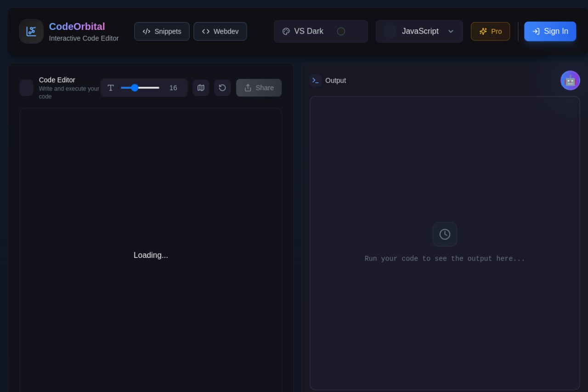Click the Code Editor panel language icon
The width and height of the screenshot is (588, 392).
point(27,88)
